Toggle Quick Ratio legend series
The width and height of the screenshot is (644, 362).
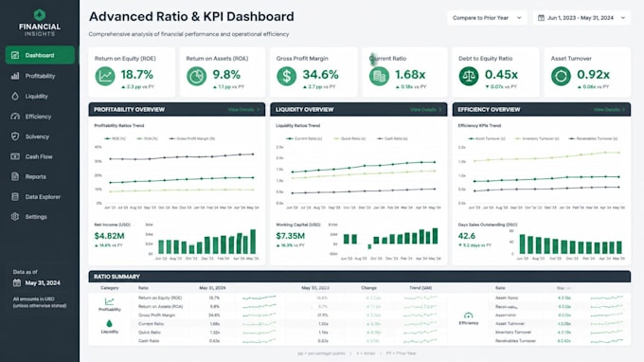click(349, 139)
